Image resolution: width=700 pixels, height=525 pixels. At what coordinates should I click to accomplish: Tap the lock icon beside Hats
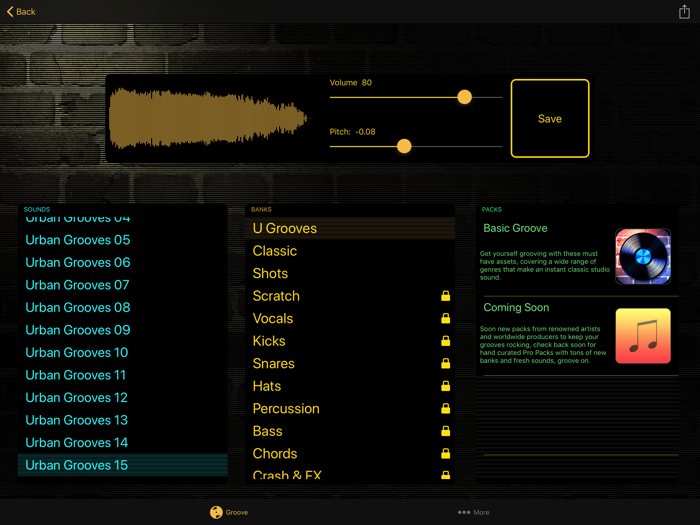click(x=446, y=386)
